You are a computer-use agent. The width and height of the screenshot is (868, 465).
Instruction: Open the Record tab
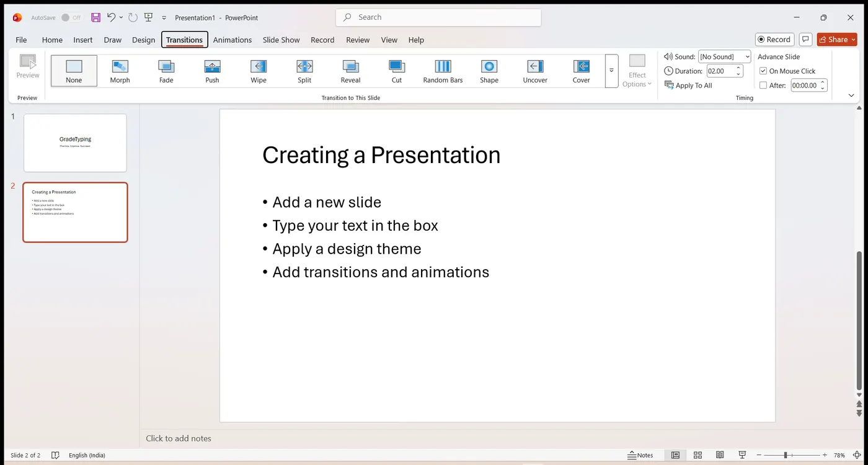pyautogui.click(x=322, y=40)
